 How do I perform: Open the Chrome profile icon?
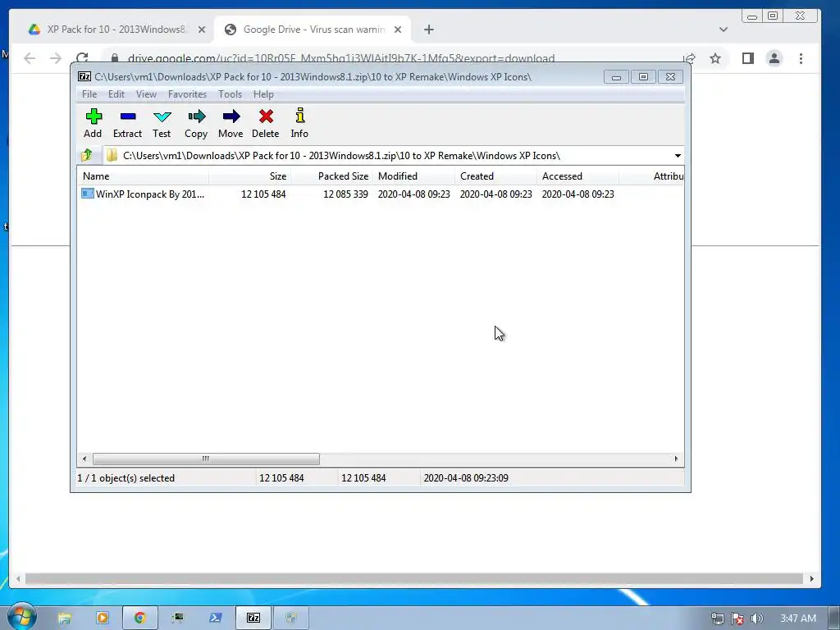point(774,58)
